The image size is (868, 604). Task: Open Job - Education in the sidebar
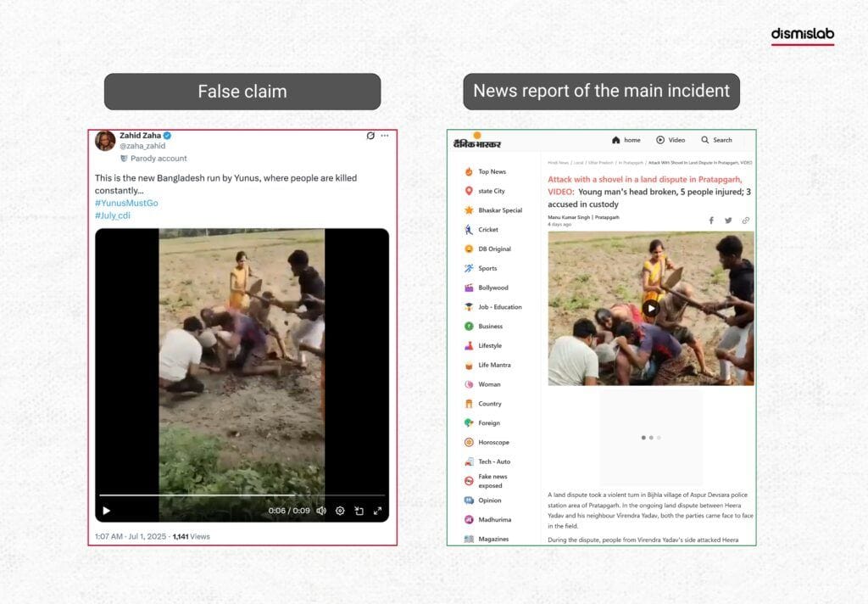492,307
